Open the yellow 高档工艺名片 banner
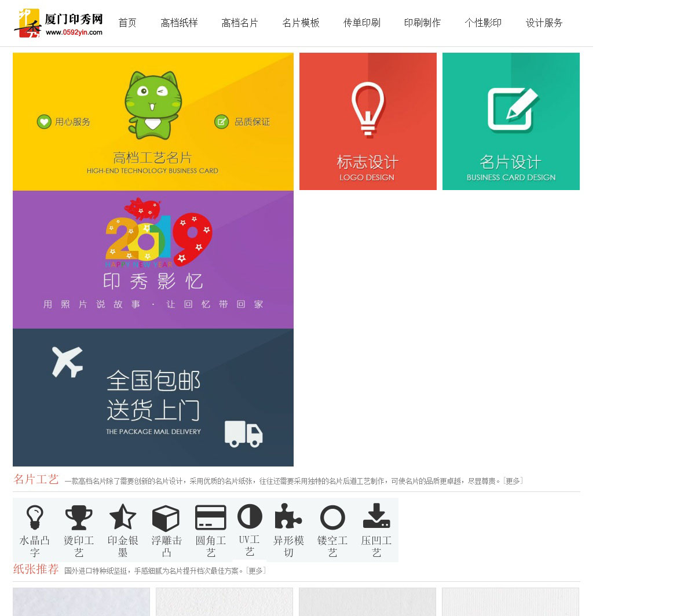Image resolution: width=695 pixels, height=616 pixels. 153,122
